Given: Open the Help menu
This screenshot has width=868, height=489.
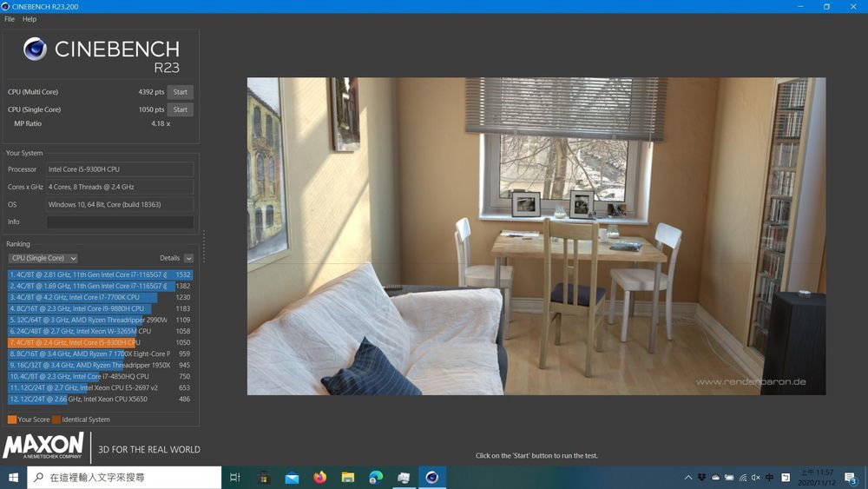Looking at the screenshot, I should click(x=30, y=19).
